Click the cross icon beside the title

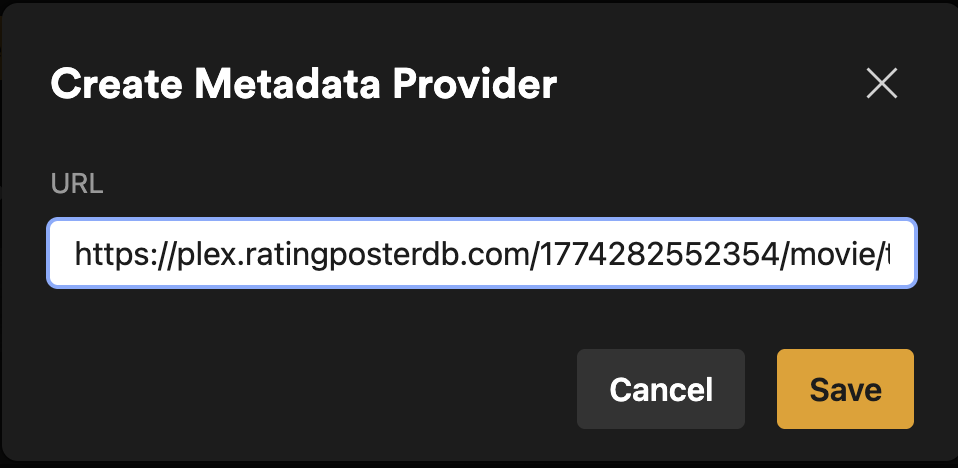point(882,83)
